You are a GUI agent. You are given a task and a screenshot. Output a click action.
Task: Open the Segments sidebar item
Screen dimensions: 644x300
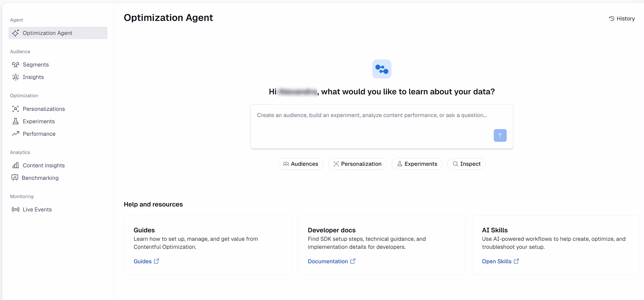[x=58, y=65]
